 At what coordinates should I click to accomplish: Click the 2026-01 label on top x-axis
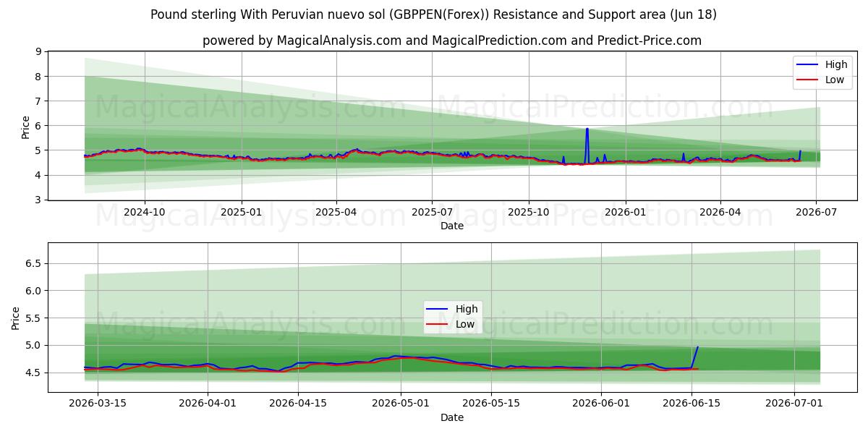pyautogui.click(x=626, y=212)
